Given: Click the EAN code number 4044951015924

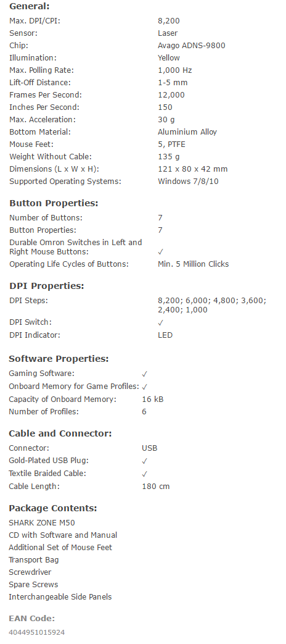Looking at the screenshot, I should coord(37,632).
